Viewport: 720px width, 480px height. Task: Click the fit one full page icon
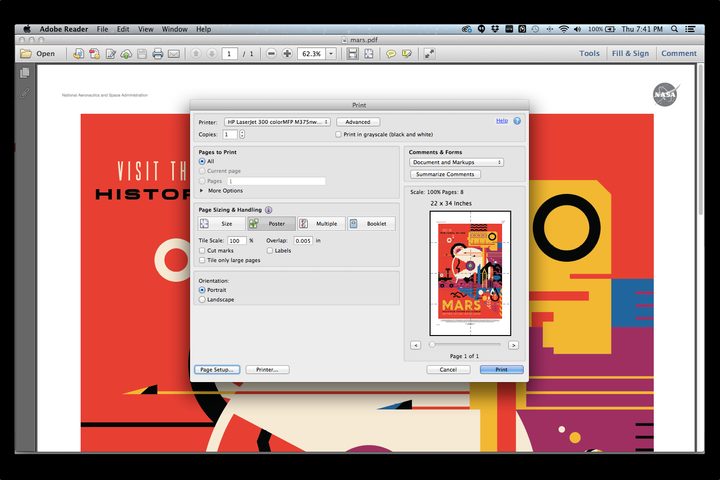[369, 54]
